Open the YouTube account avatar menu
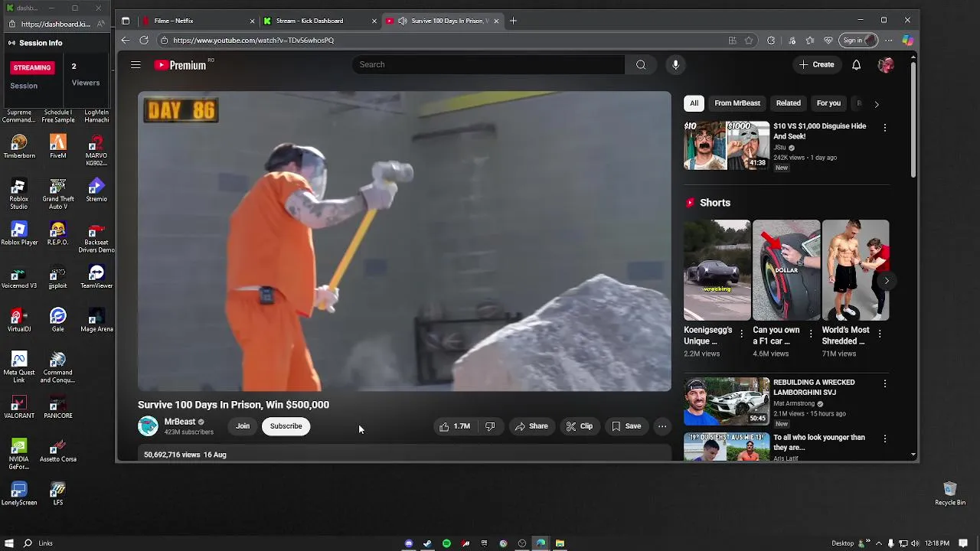This screenshot has width=980, height=551. tap(886, 65)
